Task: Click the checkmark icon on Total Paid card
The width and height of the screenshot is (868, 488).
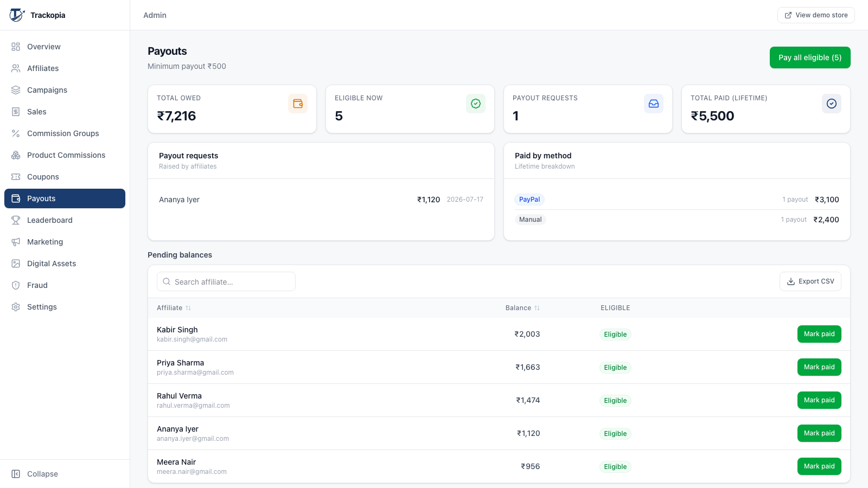Action: coord(832,104)
